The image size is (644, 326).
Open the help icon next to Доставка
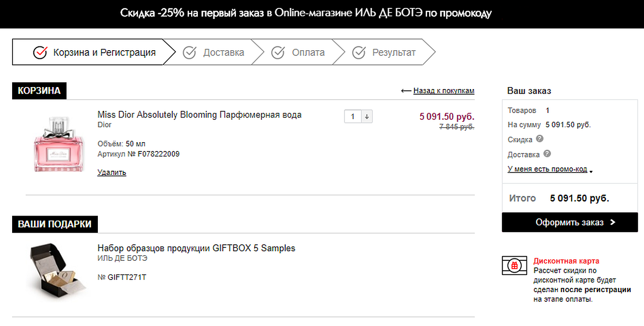click(547, 154)
